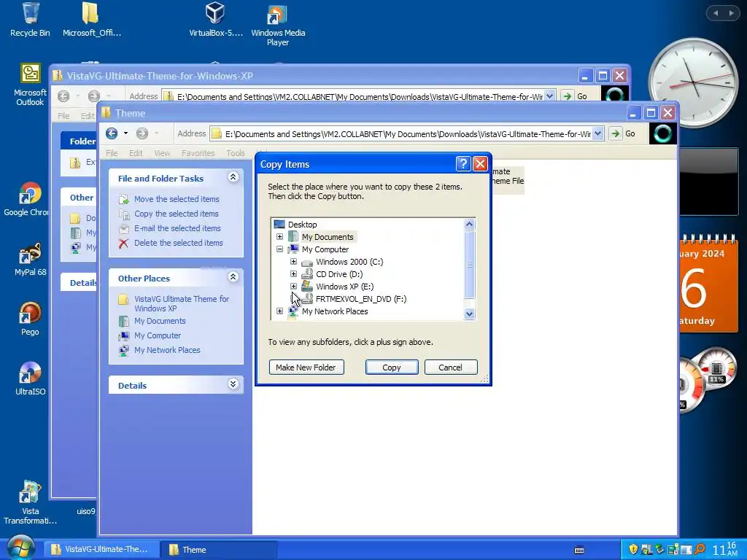
Task: Click scroll up arrow in folder tree
Action: click(469, 225)
